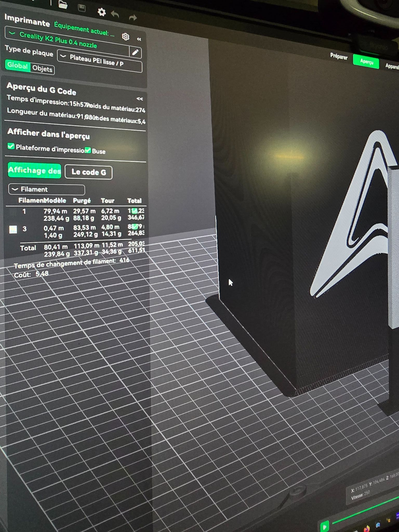Click the 79,94 m model length cell
Screen dimensions: 399x532
[x=55, y=211]
